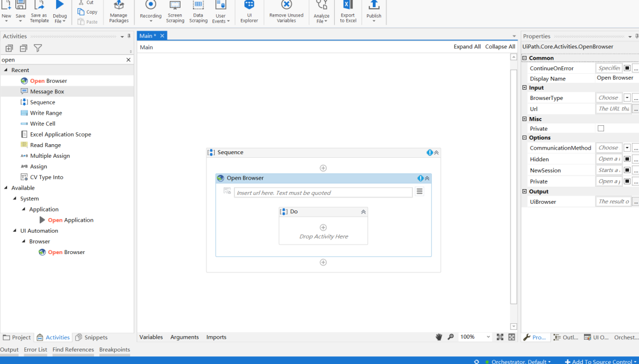
Task: Click Expand All
Action: [x=467, y=47]
